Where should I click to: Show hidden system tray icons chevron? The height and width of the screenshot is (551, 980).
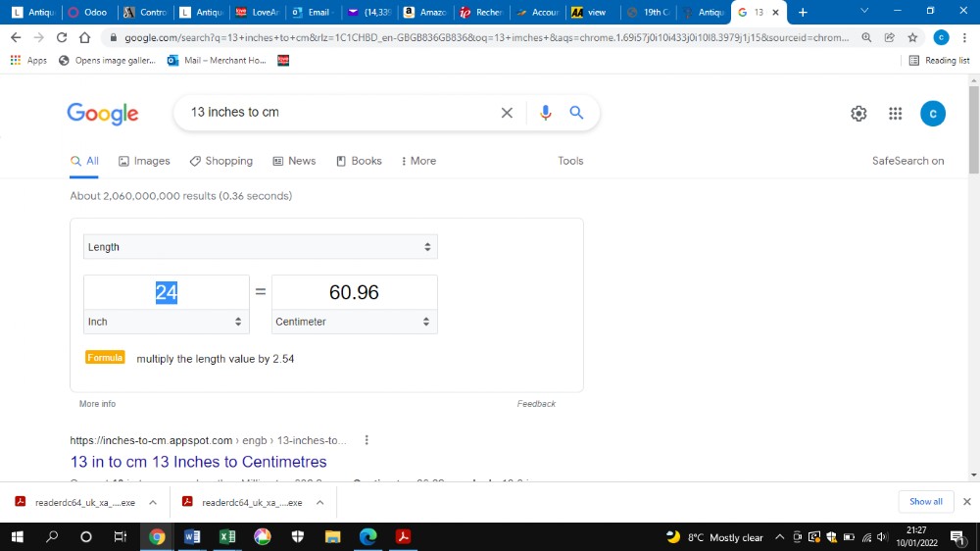[x=779, y=536]
